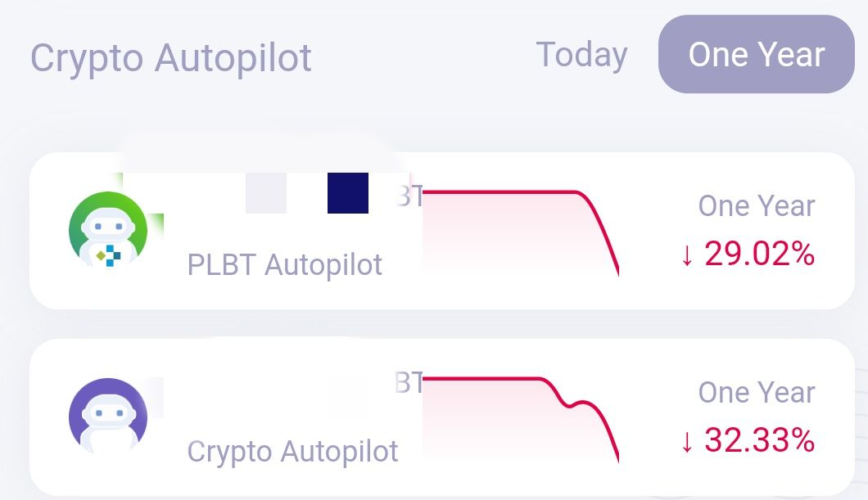Click the PLBT logo badge on green robot
Viewport: 868px width, 500px height.
pyautogui.click(x=109, y=255)
